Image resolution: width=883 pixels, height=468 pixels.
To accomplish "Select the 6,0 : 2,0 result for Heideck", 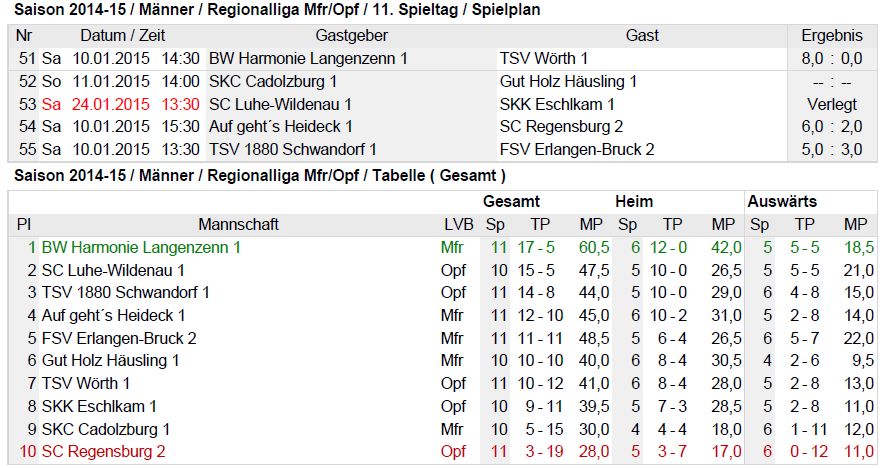I will click(x=832, y=127).
